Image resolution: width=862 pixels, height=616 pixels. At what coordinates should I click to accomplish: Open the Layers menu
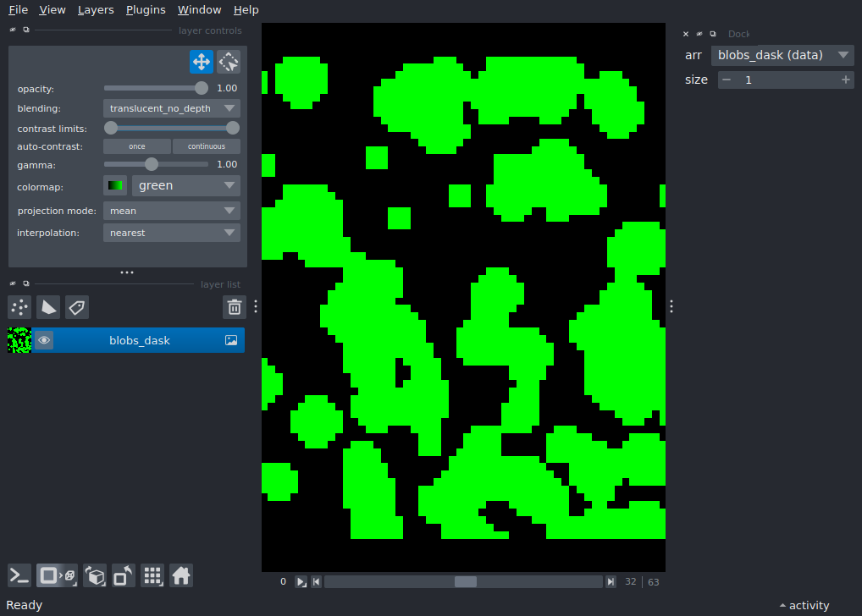point(95,9)
